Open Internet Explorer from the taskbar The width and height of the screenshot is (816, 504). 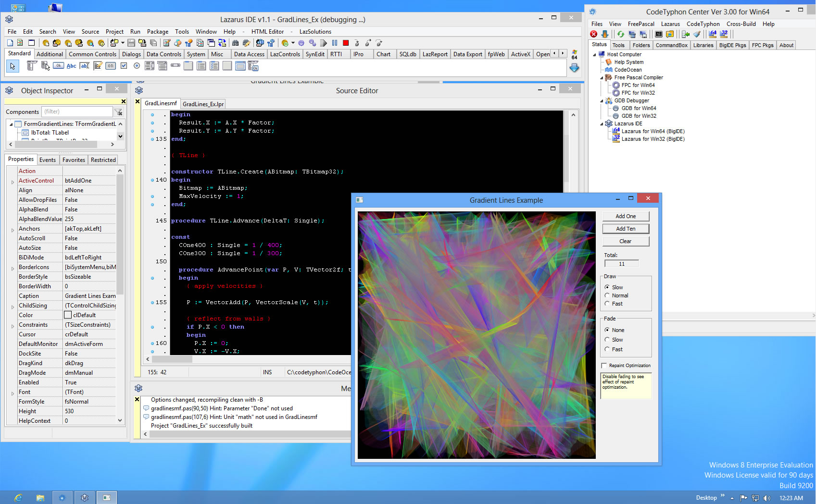coord(18,498)
